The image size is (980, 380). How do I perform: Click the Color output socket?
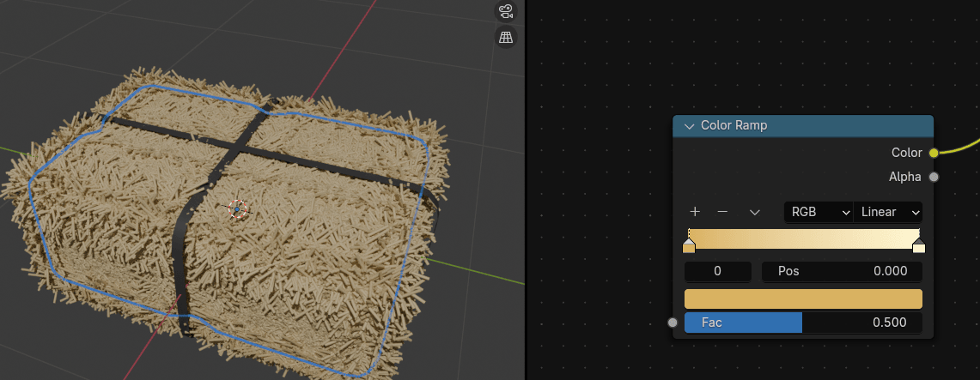[934, 153]
